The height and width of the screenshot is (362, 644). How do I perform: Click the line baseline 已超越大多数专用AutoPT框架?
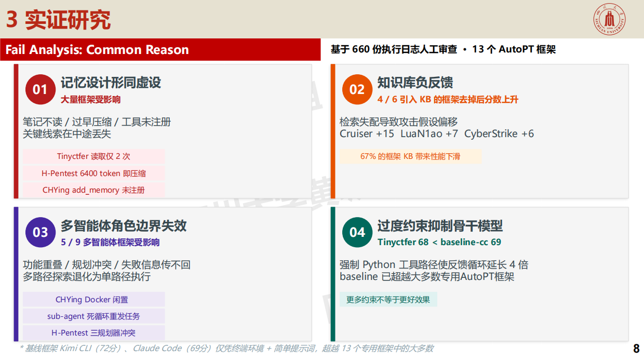(427, 276)
